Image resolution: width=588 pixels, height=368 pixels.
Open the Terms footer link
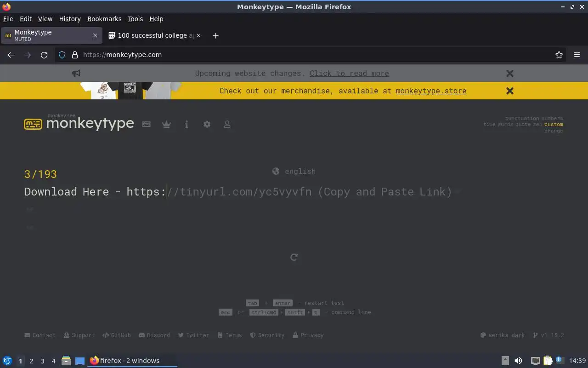[230, 335]
